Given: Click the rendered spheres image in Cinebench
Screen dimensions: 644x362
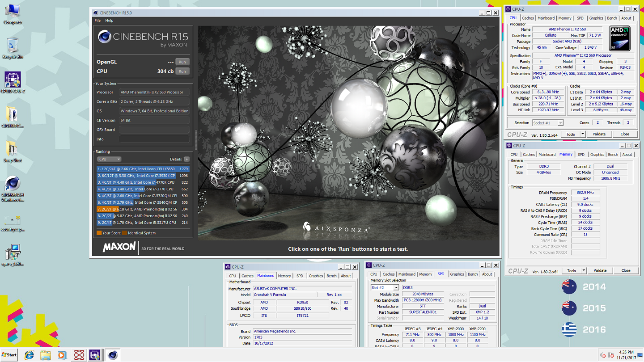Looking at the screenshot, I should pyautogui.click(x=348, y=133).
